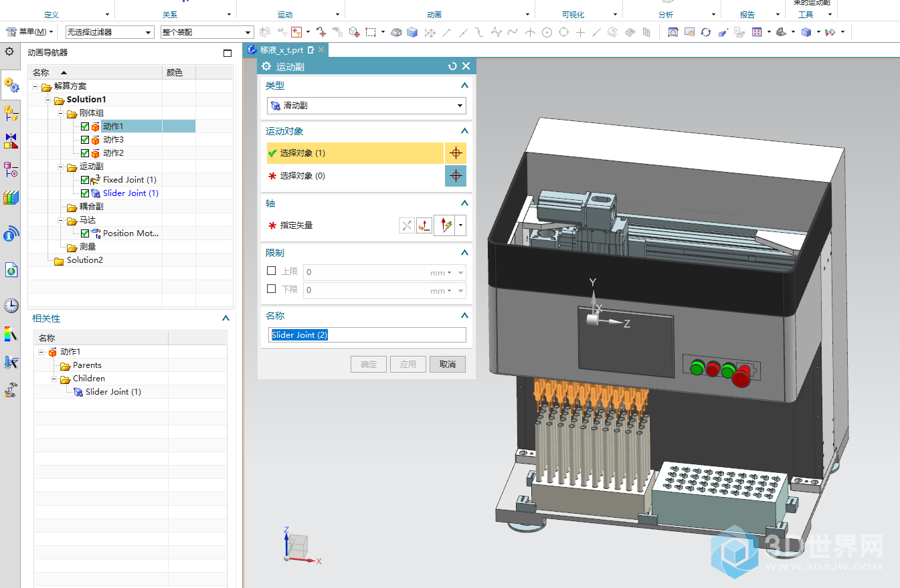The width and height of the screenshot is (900, 588).
Task: Toggle the Slider Joint (1) checkbox
Action: point(85,193)
